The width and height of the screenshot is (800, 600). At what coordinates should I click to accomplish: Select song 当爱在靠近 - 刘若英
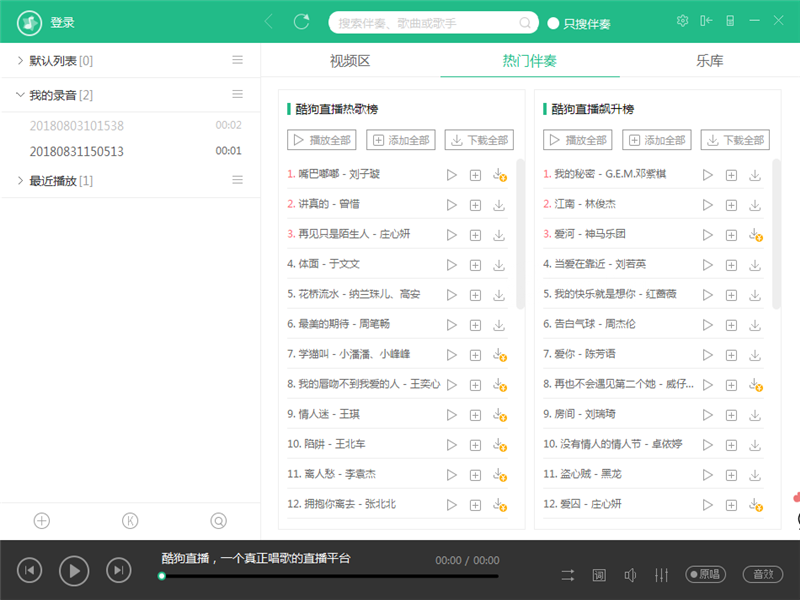[594, 264]
